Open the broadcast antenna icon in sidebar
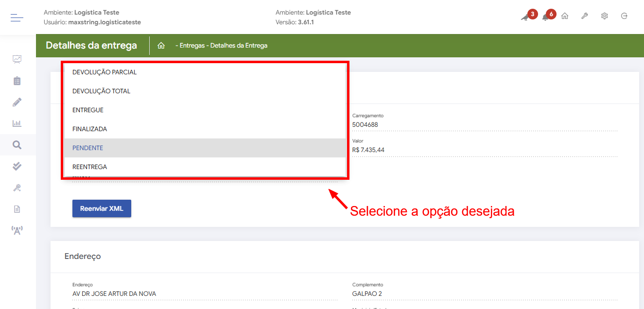 pos(17,230)
